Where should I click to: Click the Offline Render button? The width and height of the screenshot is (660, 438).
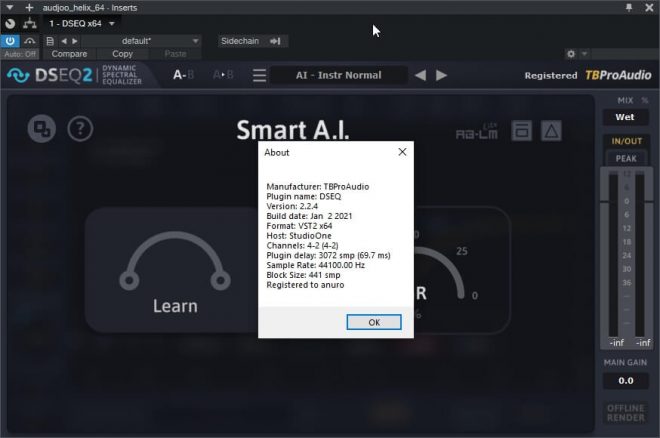pyautogui.click(x=625, y=413)
